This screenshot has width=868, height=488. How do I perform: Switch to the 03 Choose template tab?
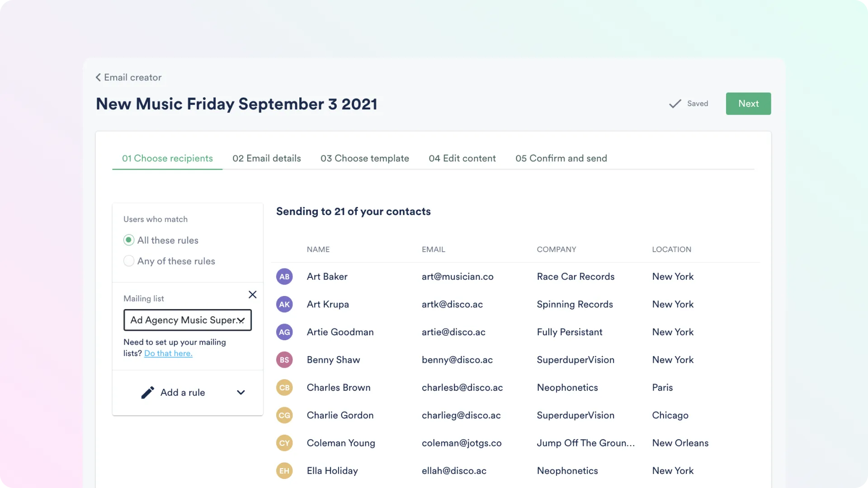pyautogui.click(x=365, y=158)
